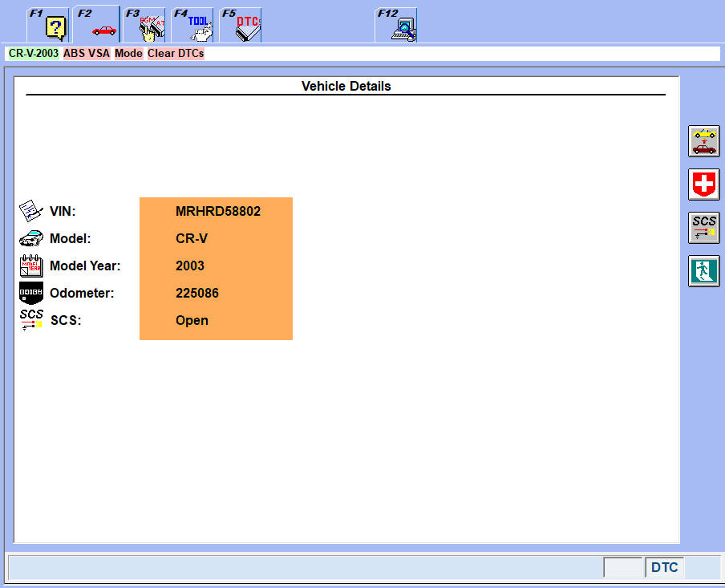Select the Odometer value 225086
The height and width of the screenshot is (588, 725).
tap(197, 294)
